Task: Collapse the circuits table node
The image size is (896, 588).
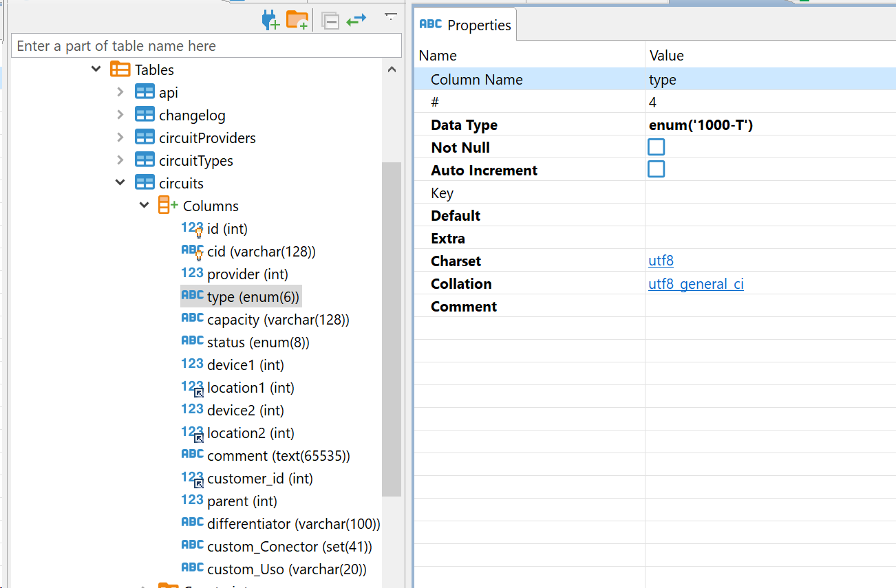Action: 121,182
